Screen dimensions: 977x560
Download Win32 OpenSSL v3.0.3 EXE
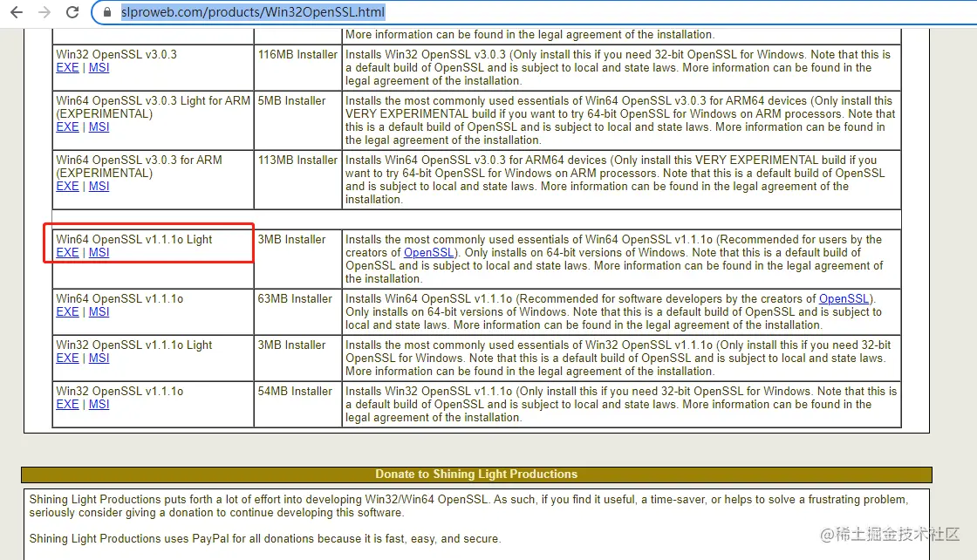click(67, 67)
